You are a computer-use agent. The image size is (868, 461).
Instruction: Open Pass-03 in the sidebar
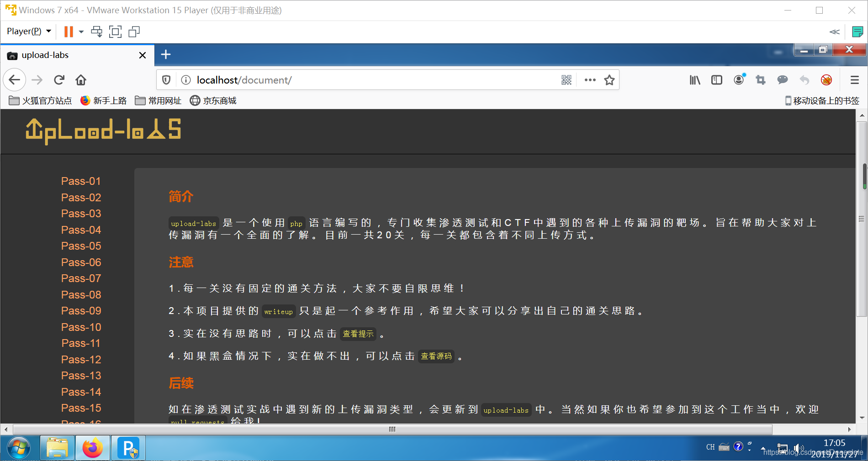pos(81,214)
